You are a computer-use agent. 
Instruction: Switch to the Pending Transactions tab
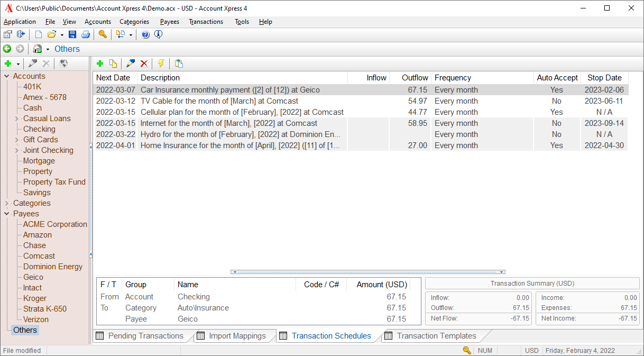[145, 336]
